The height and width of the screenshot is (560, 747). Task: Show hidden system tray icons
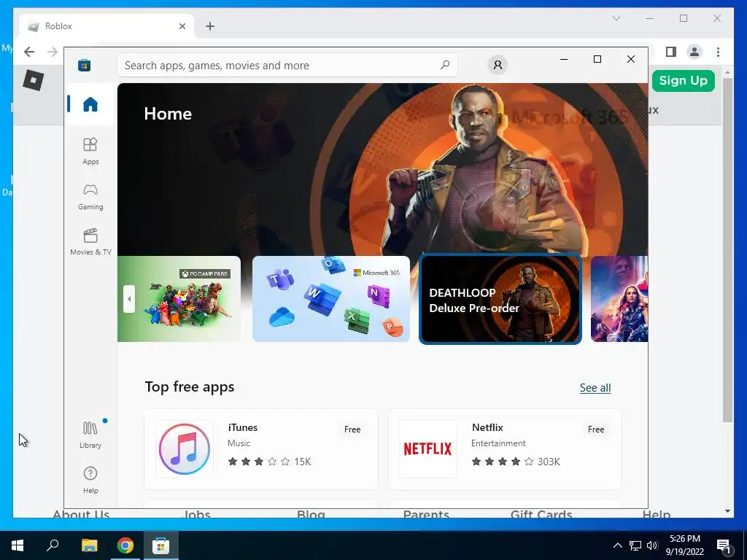click(x=617, y=545)
